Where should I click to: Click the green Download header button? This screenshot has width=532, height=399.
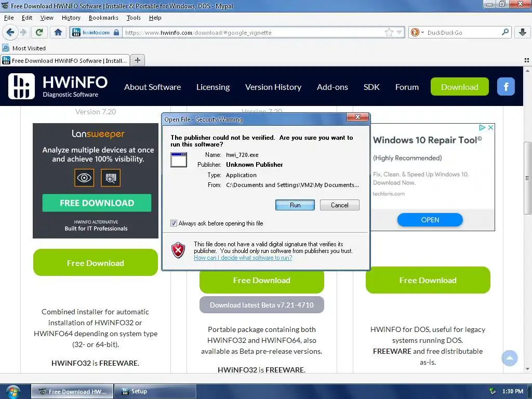click(459, 87)
